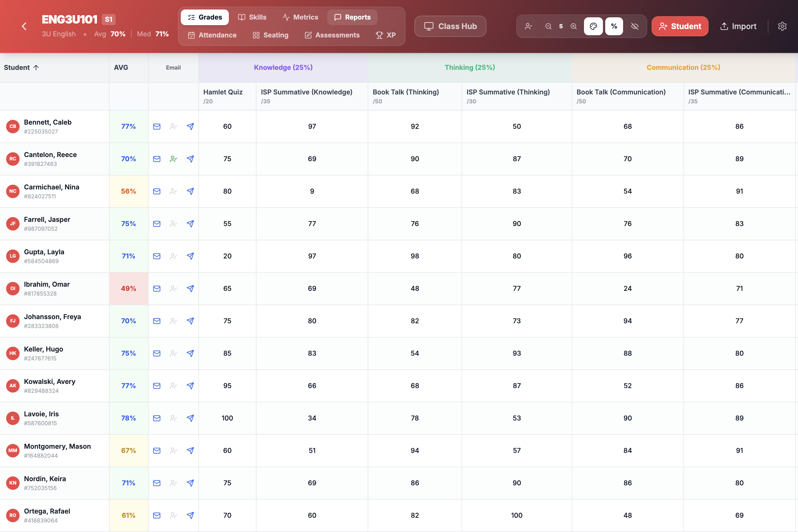Click the mail icon for Bennett, Caleb

click(x=156, y=127)
